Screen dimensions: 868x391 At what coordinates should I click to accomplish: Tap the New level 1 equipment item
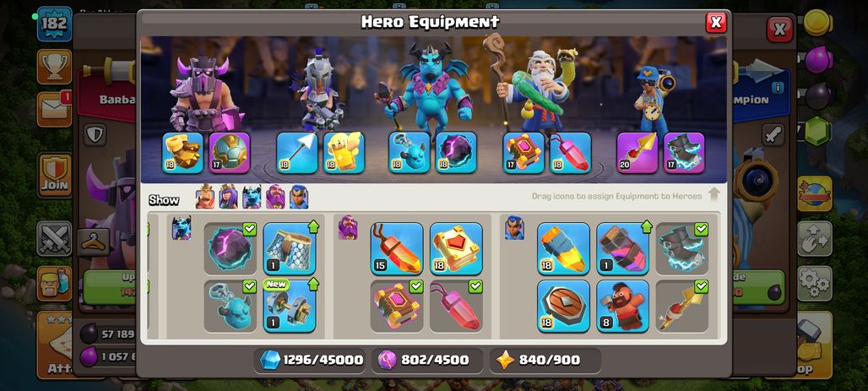289,307
